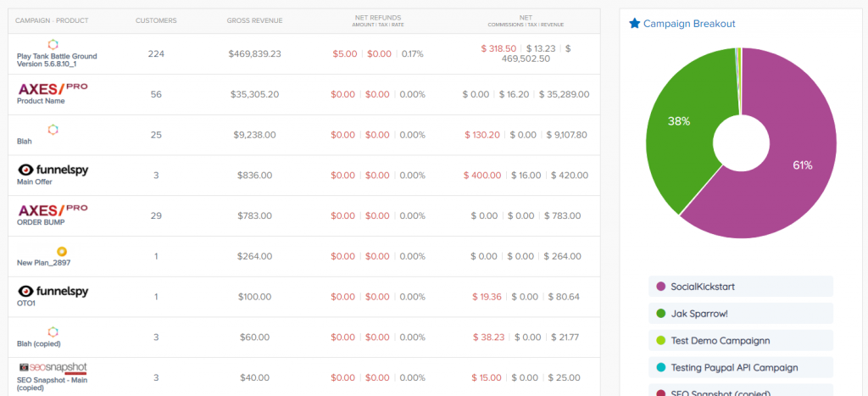The image size is (868, 396).
Task: Sort by the Customers column header
Action: pos(156,20)
